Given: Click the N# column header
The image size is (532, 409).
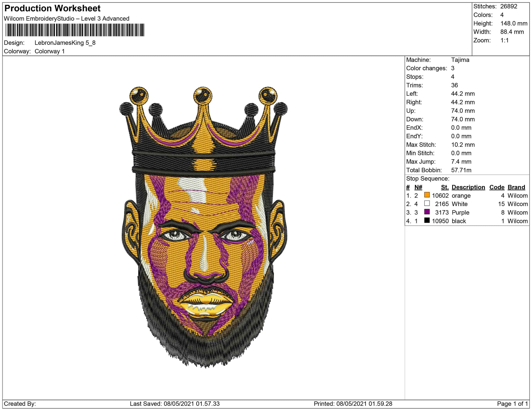Looking at the screenshot, I should (x=418, y=187).
